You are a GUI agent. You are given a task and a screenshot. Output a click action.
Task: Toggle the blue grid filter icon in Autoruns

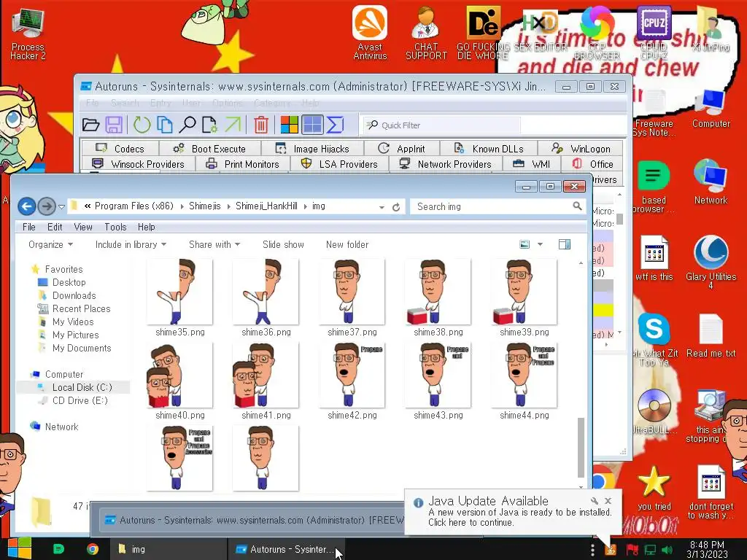tap(312, 125)
